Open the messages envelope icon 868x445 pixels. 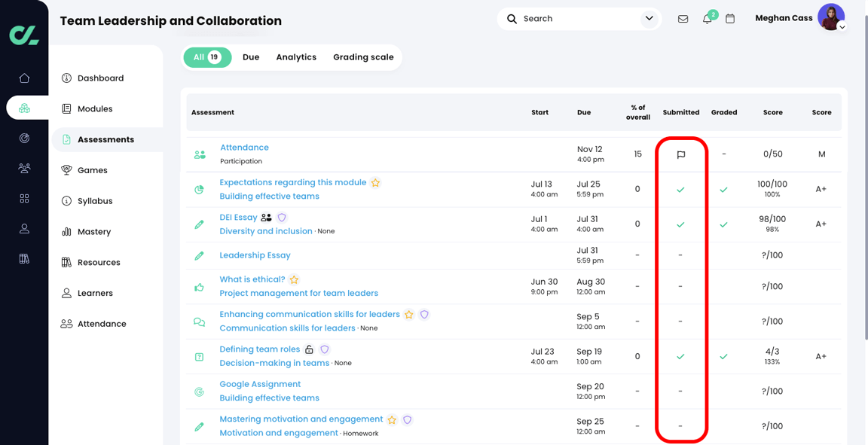pos(683,18)
